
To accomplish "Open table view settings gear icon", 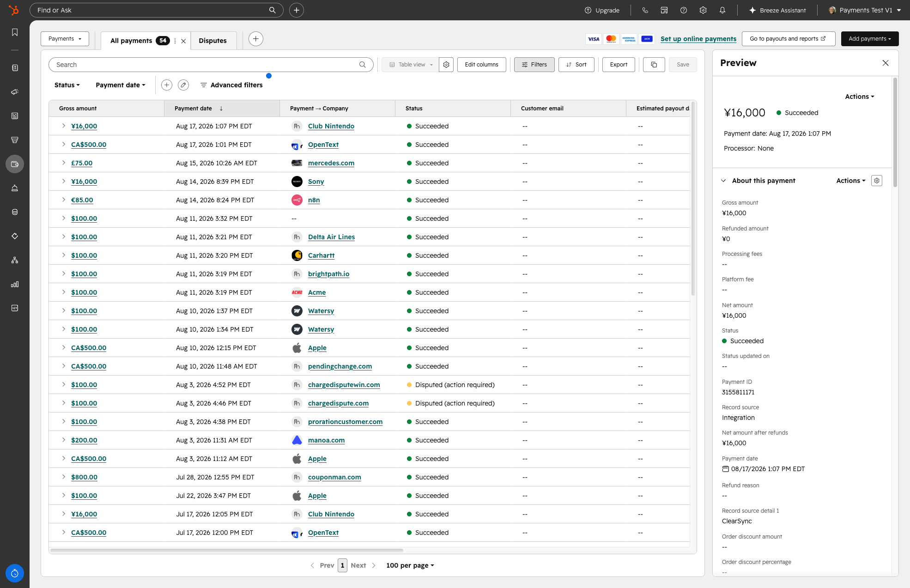I will coord(446,65).
